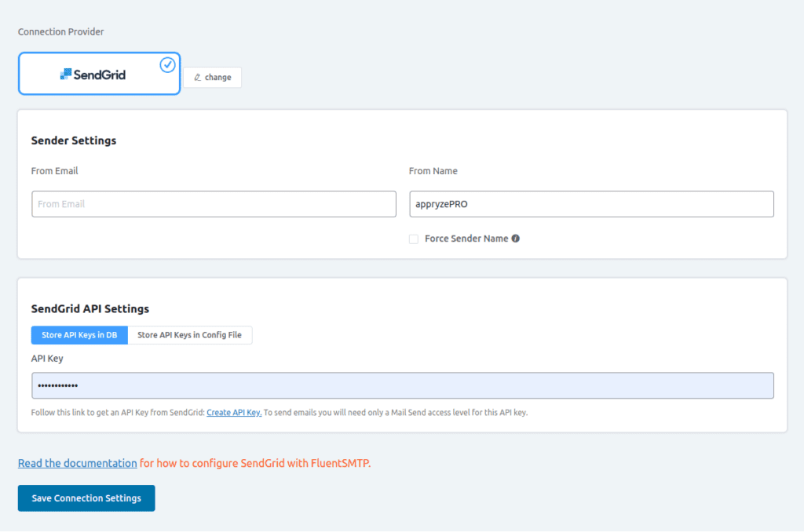Click the blue checkmark on SendGrid card
Image resolution: width=804 pixels, height=532 pixels.
point(167,65)
